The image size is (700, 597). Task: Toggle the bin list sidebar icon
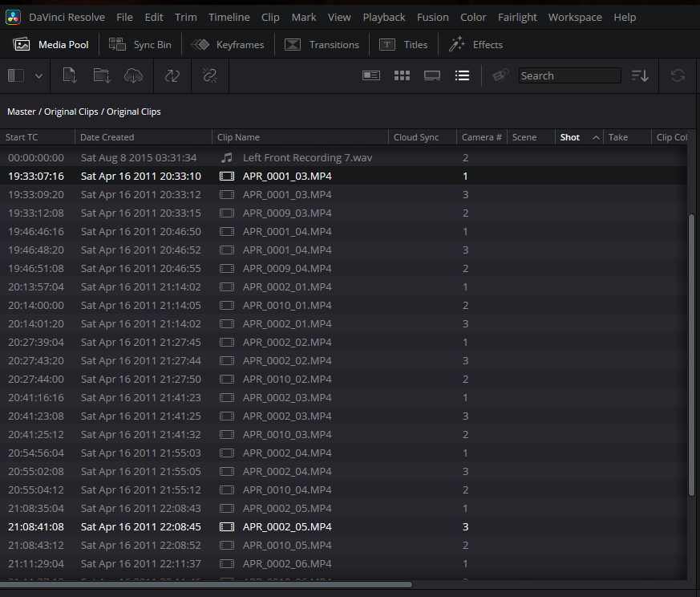[x=16, y=75]
